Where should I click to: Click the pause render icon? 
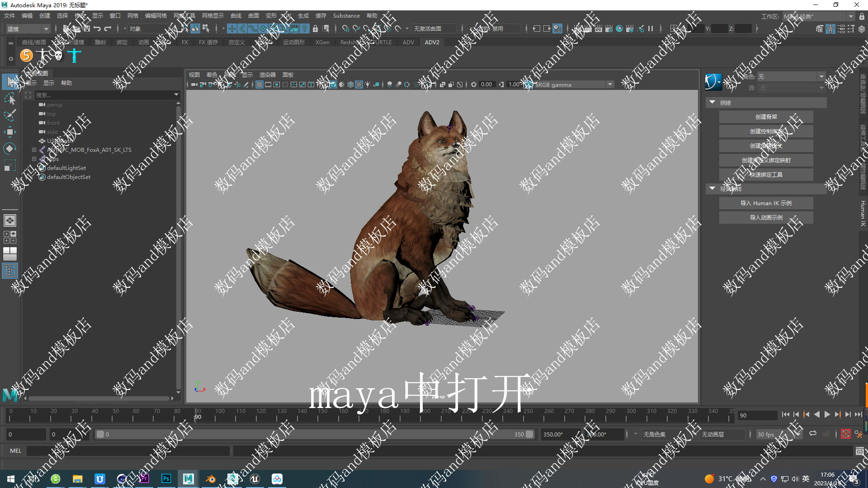tap(651, 28)
